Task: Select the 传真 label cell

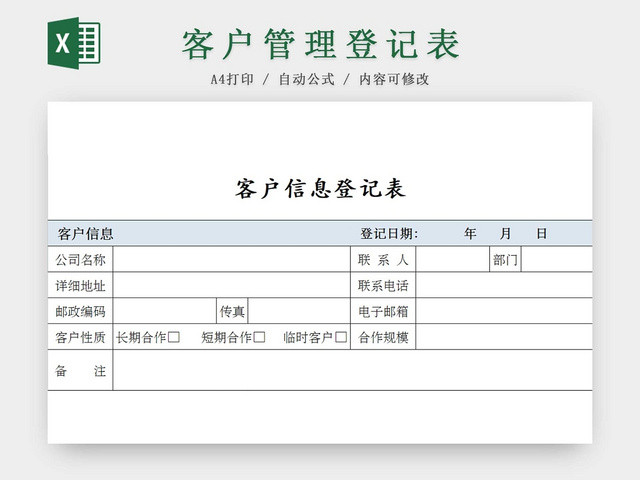Action: click(x=232, y=311)
